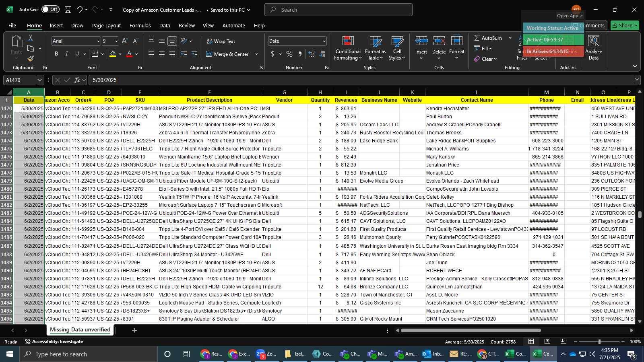The width and height of the screenshot is (644, 362).
Task: Click the Copy icon in Clipboard group
Action: pos(31,48)
